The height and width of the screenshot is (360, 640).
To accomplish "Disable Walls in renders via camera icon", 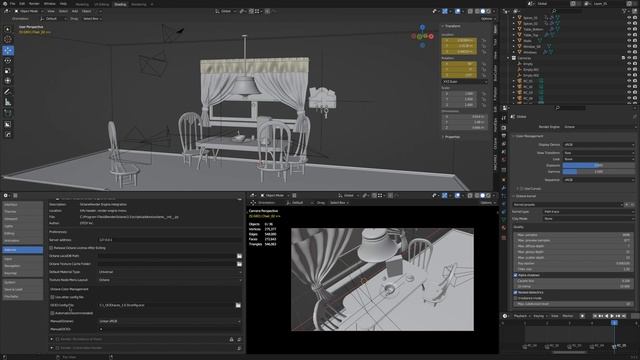I will pos(635,41).
